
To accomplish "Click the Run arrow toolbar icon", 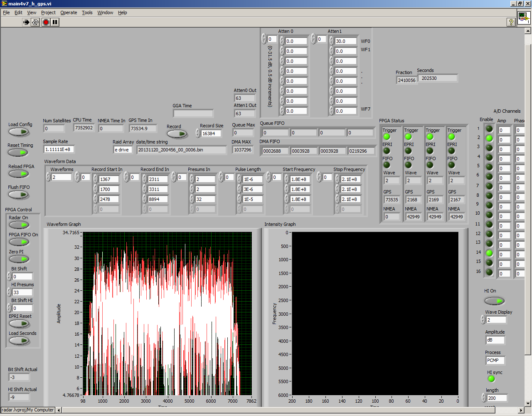I will click(x=26, y=22).
